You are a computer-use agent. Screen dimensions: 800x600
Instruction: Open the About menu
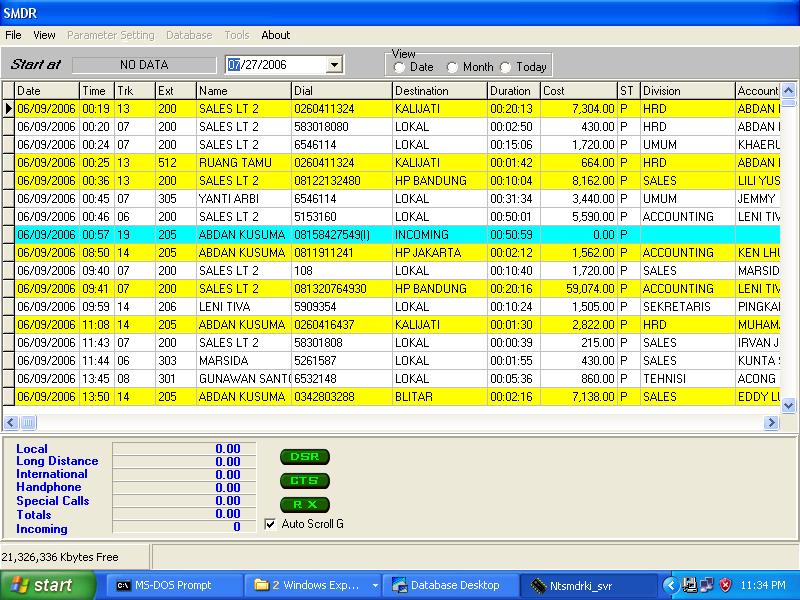tap(275, 35)
